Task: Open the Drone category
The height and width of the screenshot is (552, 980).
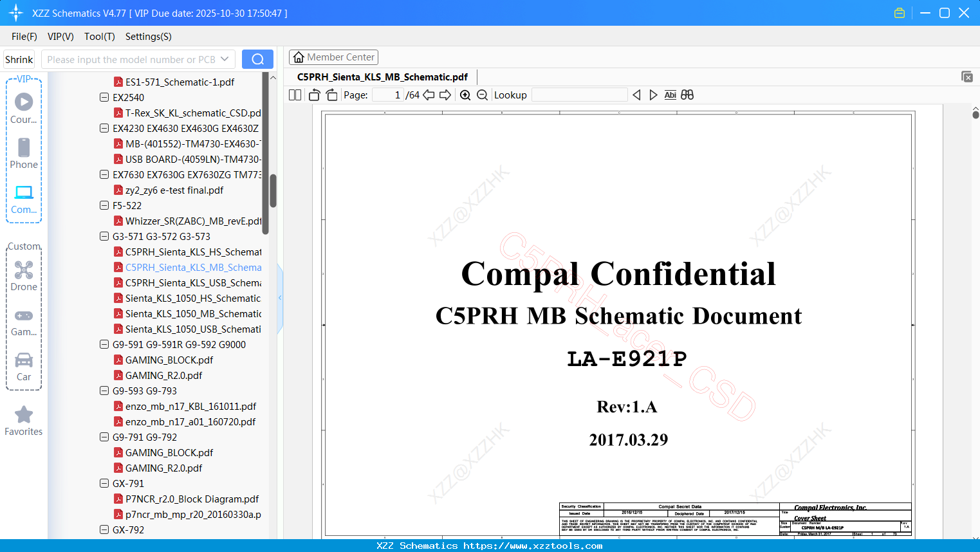Action: pyautogui.click(x=24, y=276)
